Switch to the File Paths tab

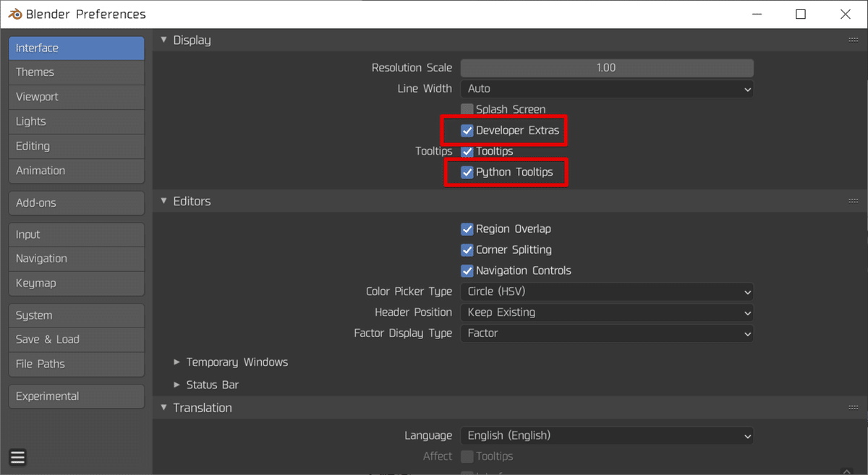(76, 364)
